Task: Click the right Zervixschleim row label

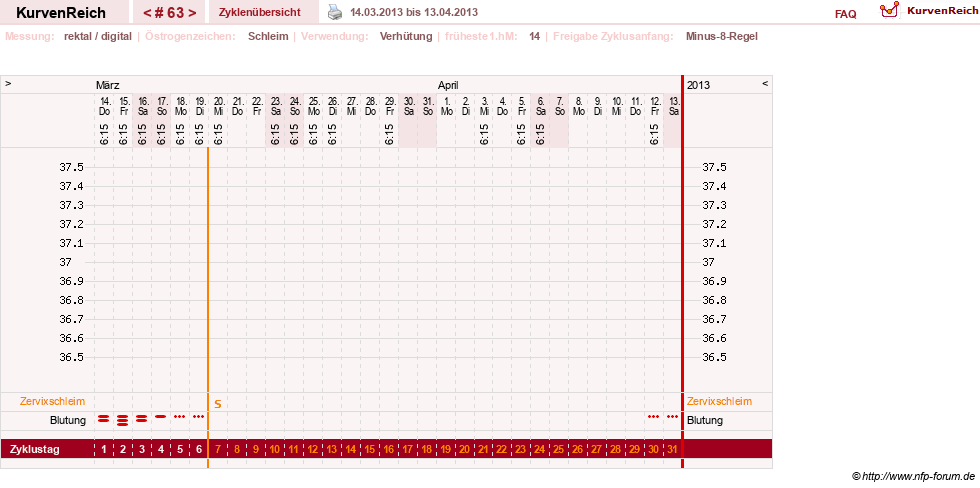Action: (720, 401)
